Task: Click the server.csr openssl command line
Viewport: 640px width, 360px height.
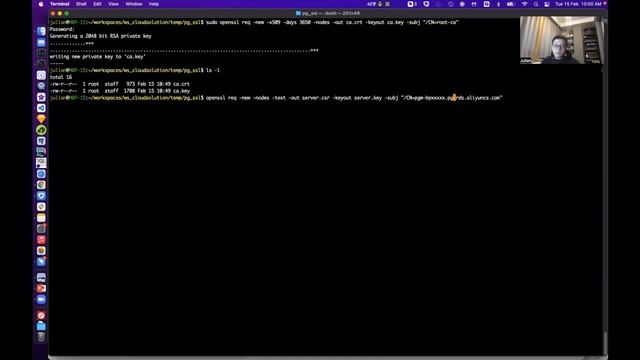Action: tap(276, 98)
